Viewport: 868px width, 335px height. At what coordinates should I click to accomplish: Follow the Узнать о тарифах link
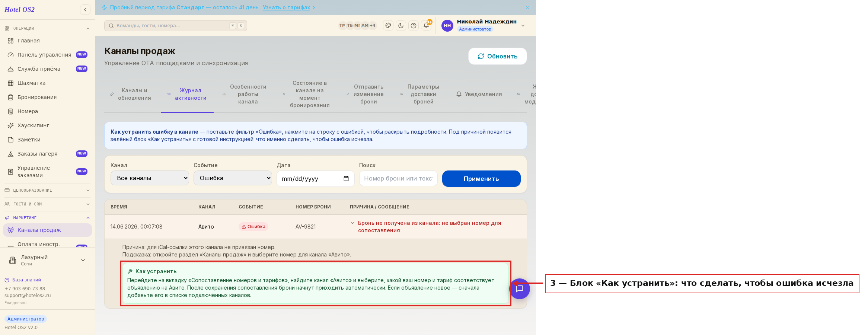click(286, 7)
